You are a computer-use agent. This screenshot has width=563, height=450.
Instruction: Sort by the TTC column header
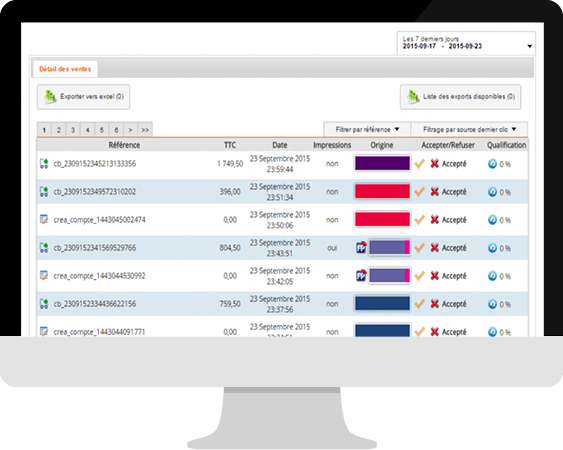(x=230, y=145)
